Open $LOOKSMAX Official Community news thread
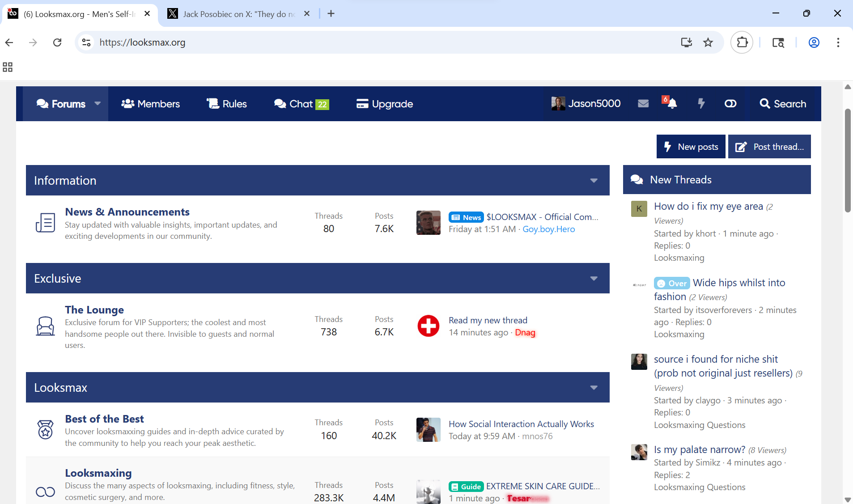Viewport: 853px width, 504px height. 543,217
